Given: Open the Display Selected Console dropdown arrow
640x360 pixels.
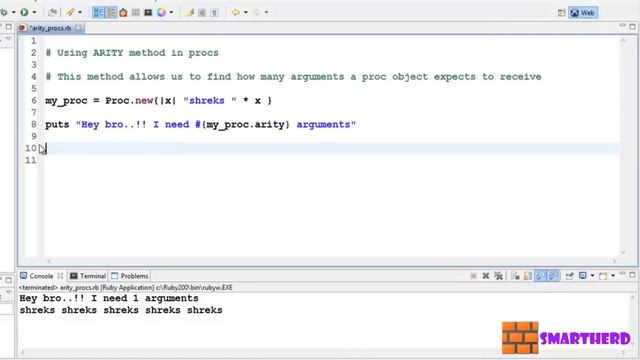Looking at the screenshot, I should pyautogui.click(x=592, y=276).
